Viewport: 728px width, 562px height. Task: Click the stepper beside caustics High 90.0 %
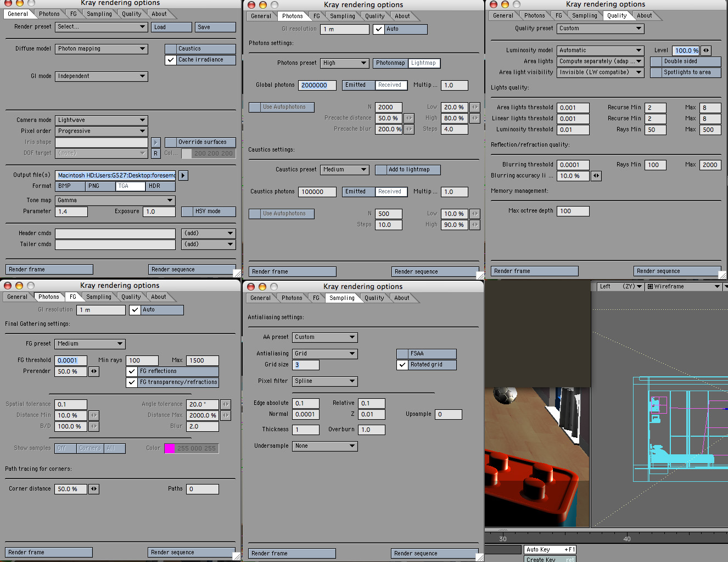[475, 225]
